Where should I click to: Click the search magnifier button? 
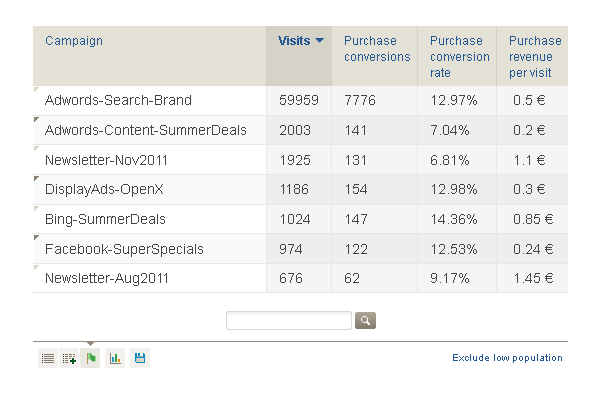tap(366, 320)
